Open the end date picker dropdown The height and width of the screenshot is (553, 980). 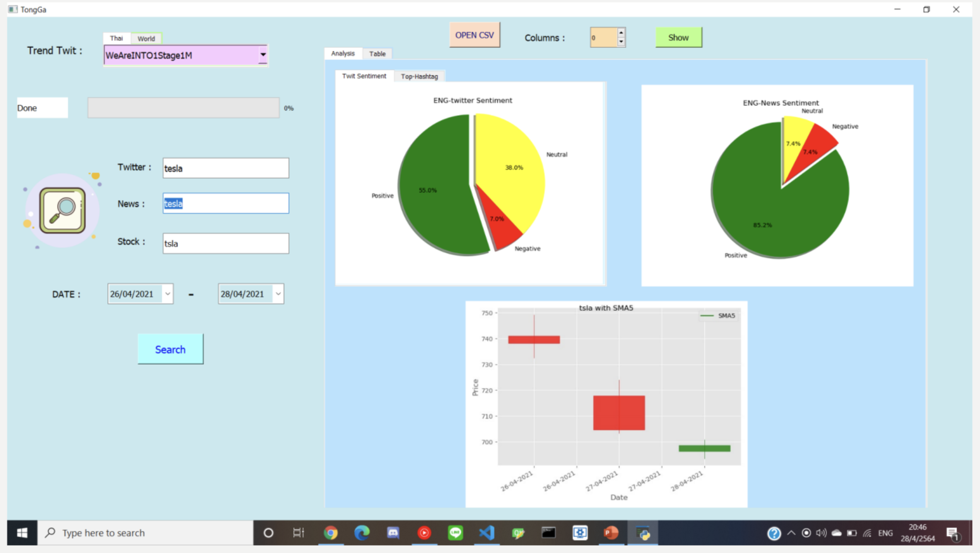pos(278,294)
